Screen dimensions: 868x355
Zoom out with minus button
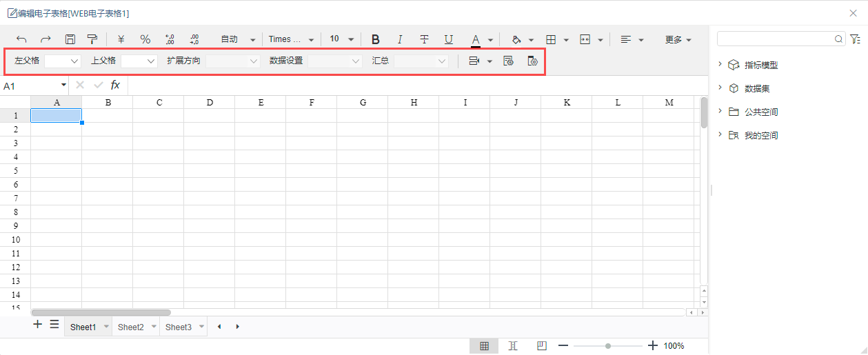click(563, 346)
